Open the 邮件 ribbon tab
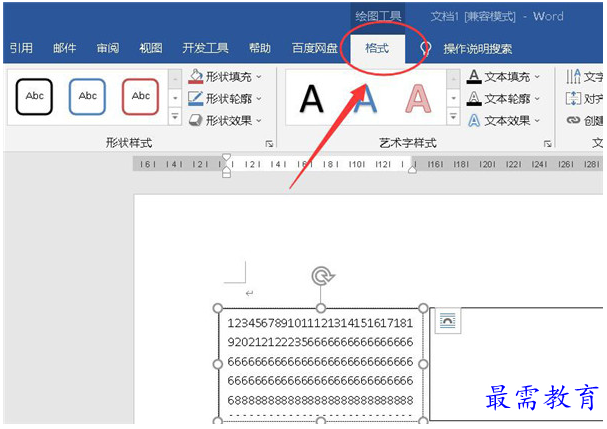 65,48
